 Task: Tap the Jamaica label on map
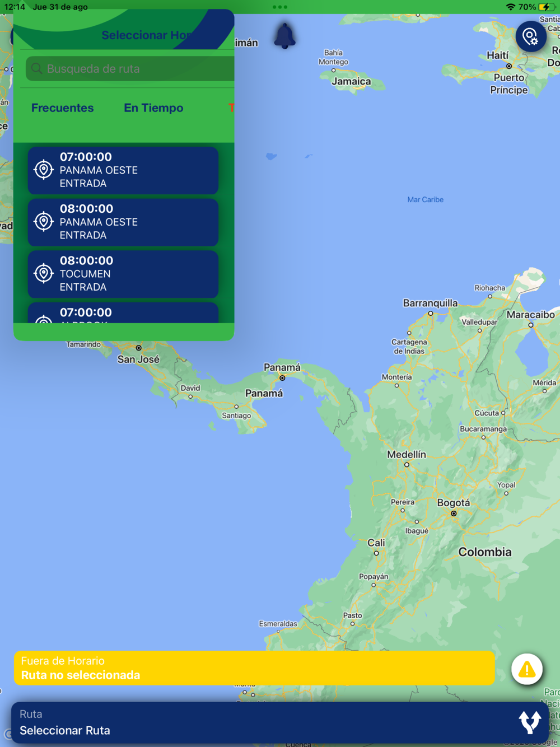click(x=351, y=81)
